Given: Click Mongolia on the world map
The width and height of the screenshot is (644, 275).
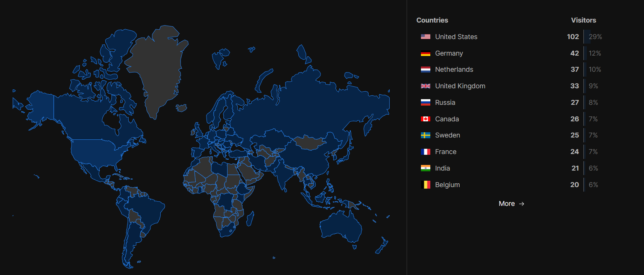Looking at the screenshot, I should point(309,143).
